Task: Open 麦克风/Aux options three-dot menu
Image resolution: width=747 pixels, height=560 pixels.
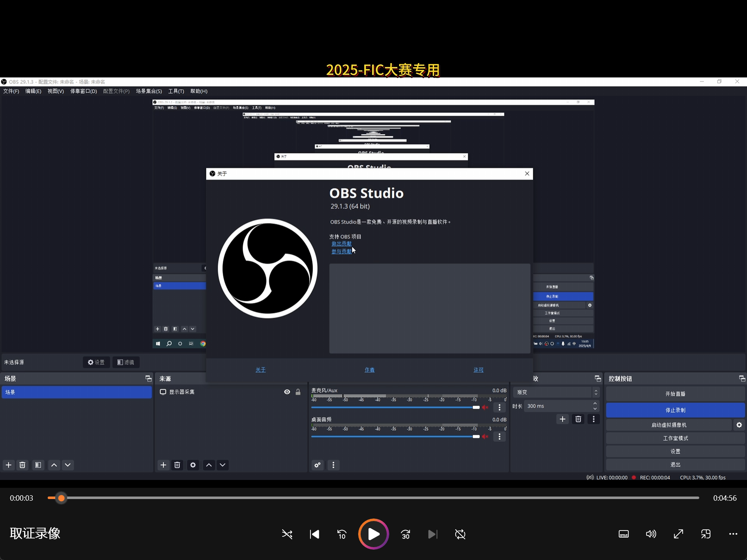Action: [x=500, y=407]
